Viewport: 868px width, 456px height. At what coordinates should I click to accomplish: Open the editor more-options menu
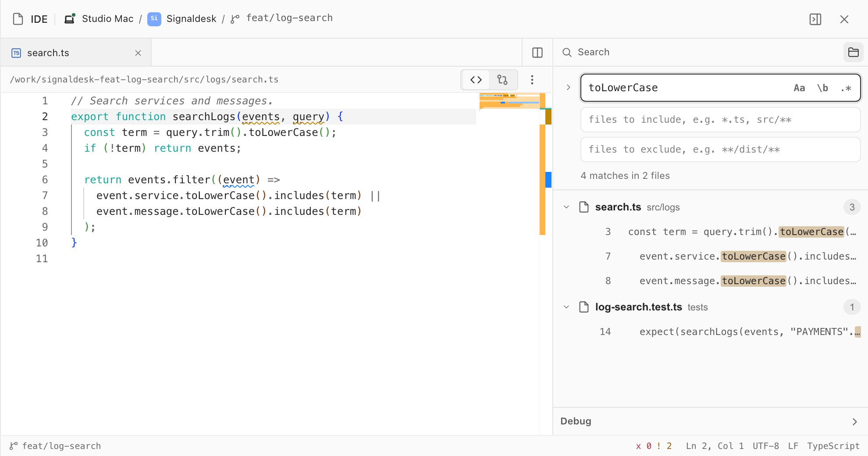click(x=532, y=80)
